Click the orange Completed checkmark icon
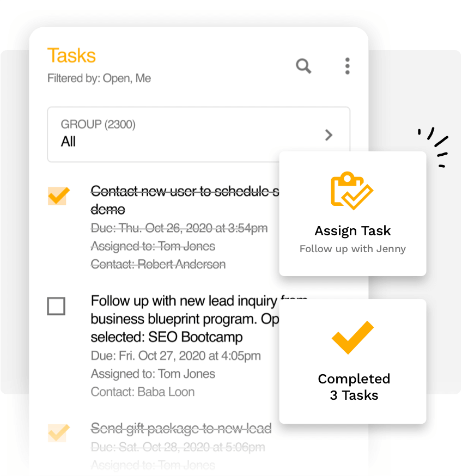The height and width of the screenshot is (476, 462). click(x=352, y=337)
